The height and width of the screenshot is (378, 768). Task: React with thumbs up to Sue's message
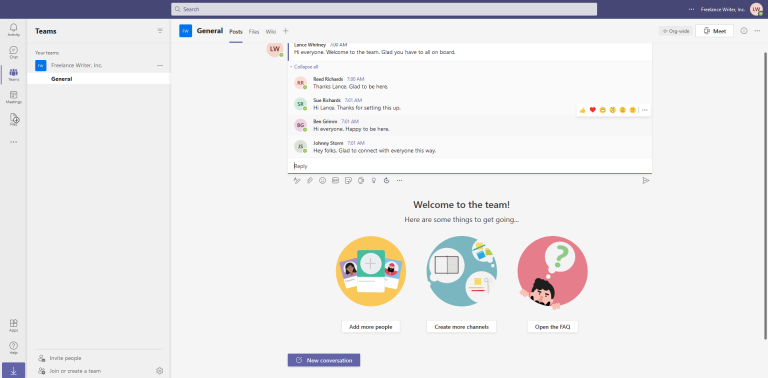click(x=582, y=110)
